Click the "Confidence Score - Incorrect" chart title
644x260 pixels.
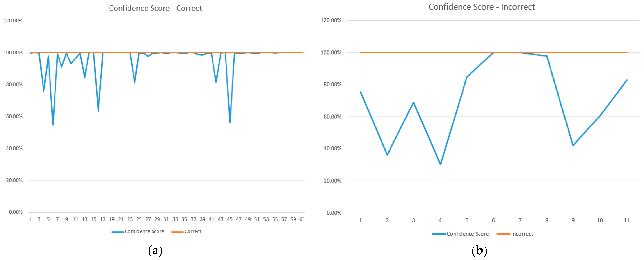click(482, 7)
